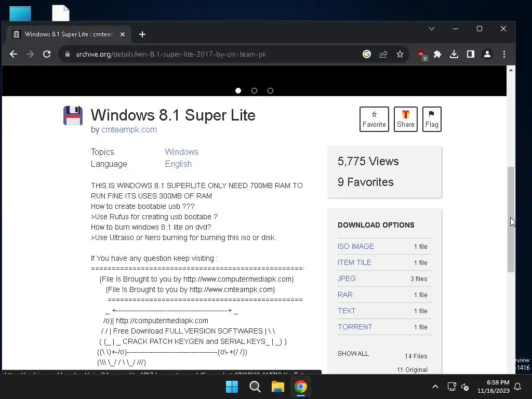Click the scrollbar up arrow
532x399 pixels.
tap(511, 70)
